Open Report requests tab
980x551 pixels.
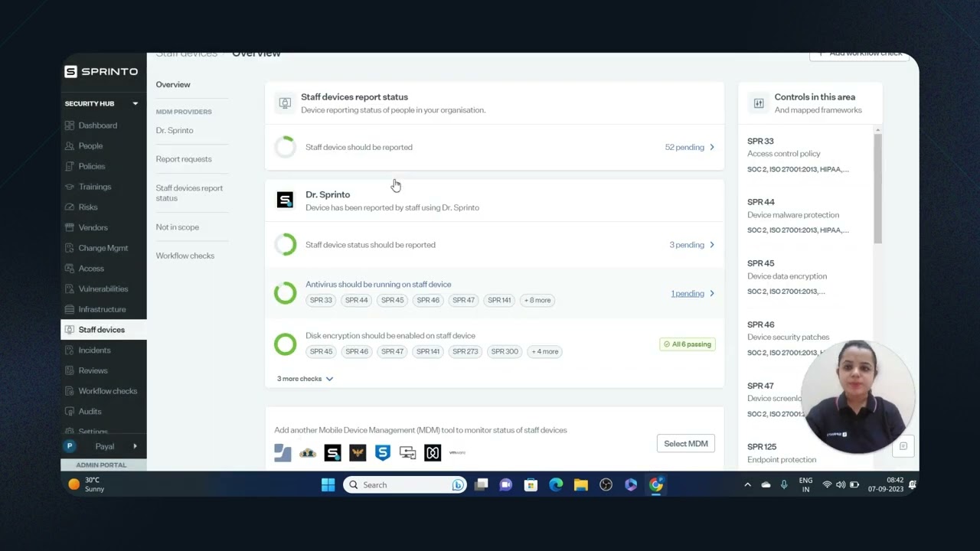[184, 159]
